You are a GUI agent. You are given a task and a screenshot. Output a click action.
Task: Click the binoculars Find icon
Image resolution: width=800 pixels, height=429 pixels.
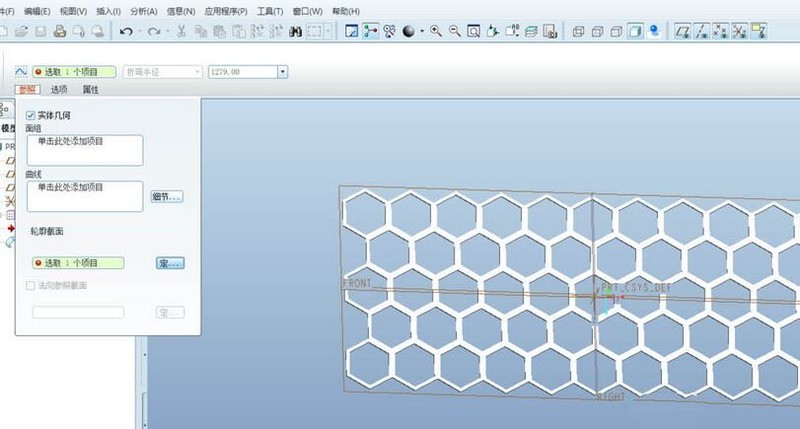[x=296, y=32]
